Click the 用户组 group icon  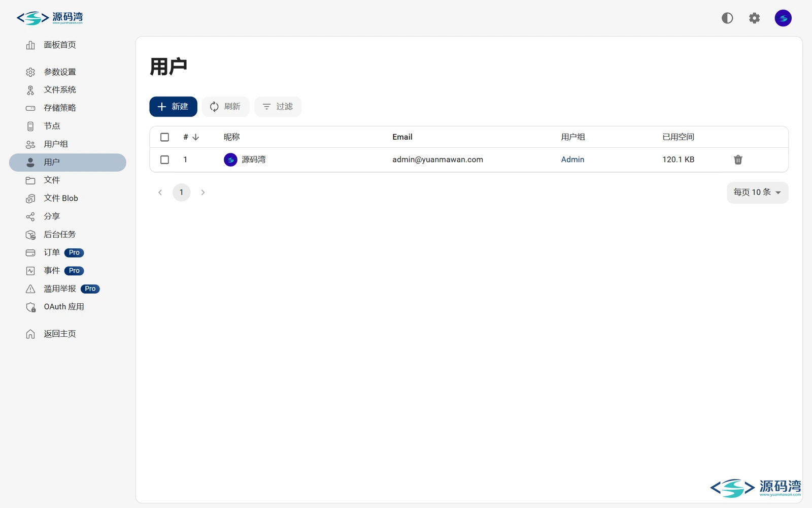(x=30, y=144)
